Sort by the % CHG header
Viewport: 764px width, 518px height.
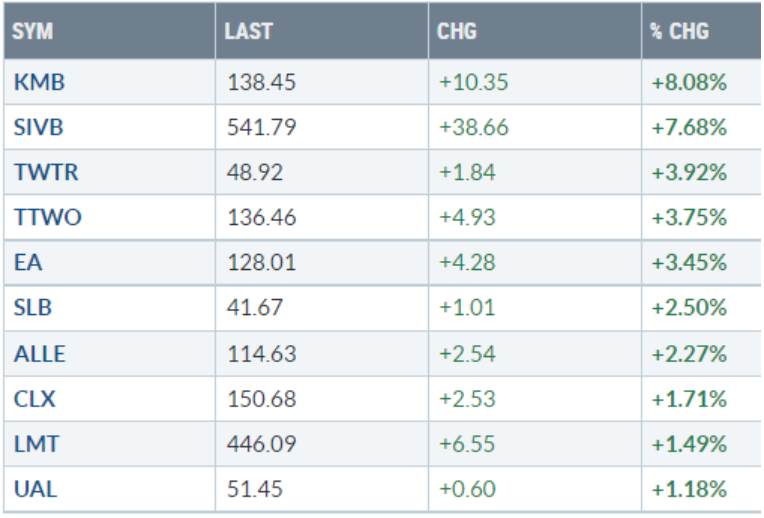[x=680, y=31]
